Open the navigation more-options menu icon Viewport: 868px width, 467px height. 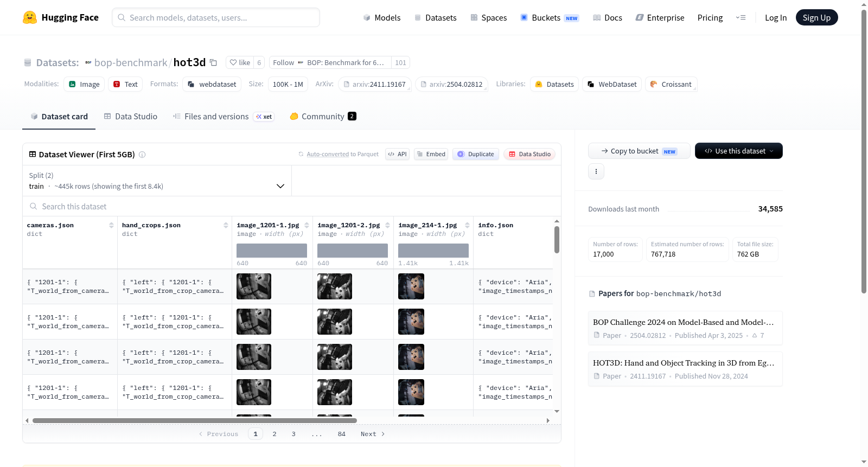click(741, 18)
